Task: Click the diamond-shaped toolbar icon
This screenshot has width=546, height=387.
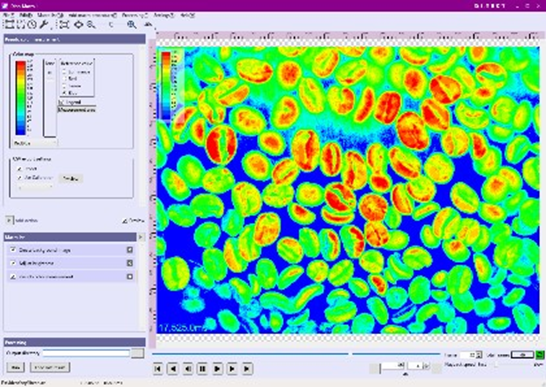Action: 79,24
